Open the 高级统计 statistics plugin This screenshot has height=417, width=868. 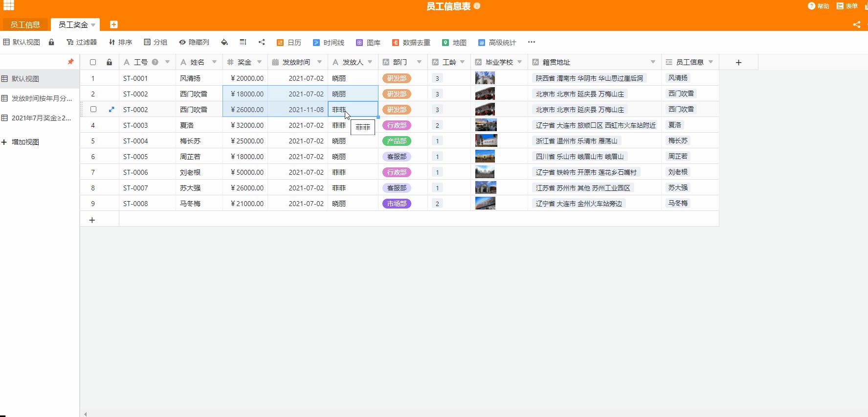tap(497, 43)
